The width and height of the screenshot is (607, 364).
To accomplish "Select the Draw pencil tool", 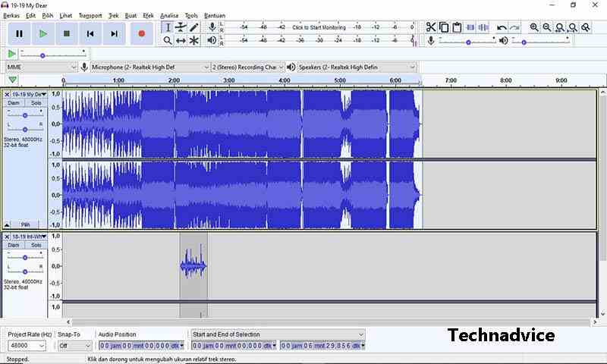I will 194,27.
